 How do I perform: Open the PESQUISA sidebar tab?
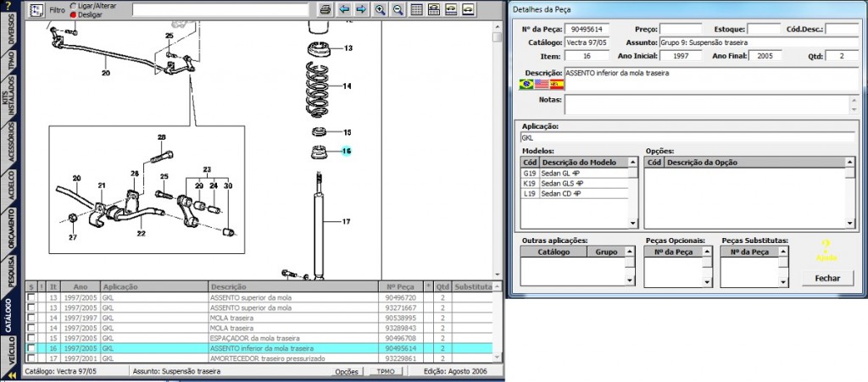click(x=11, y=272)
